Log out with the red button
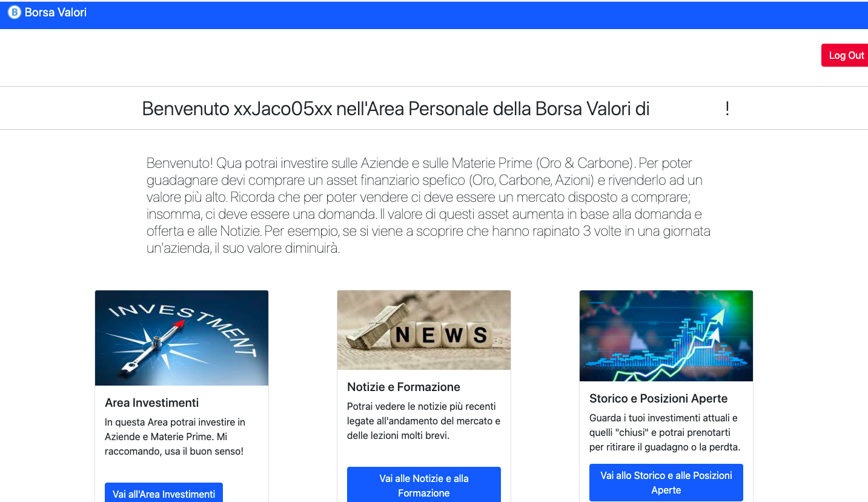 pyautogui.click(x=846, y=55)
